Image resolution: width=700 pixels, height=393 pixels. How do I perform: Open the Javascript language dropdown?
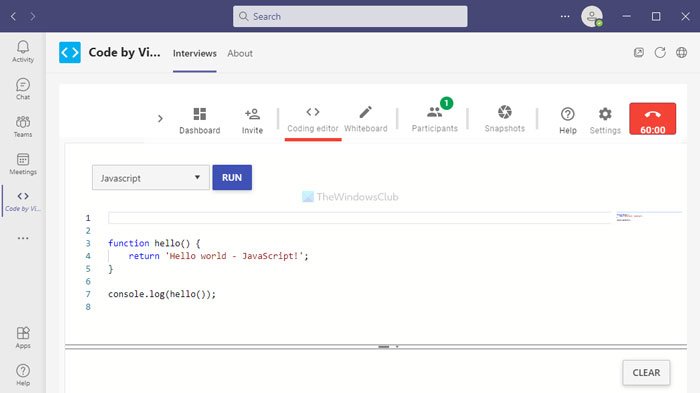[x=151, y=178]
